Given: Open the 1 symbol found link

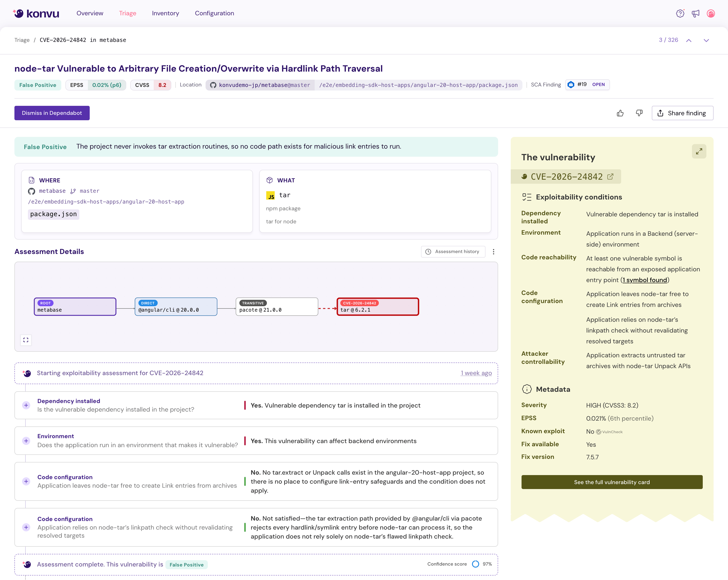Looking at the screenshot, I should [645, 280].
